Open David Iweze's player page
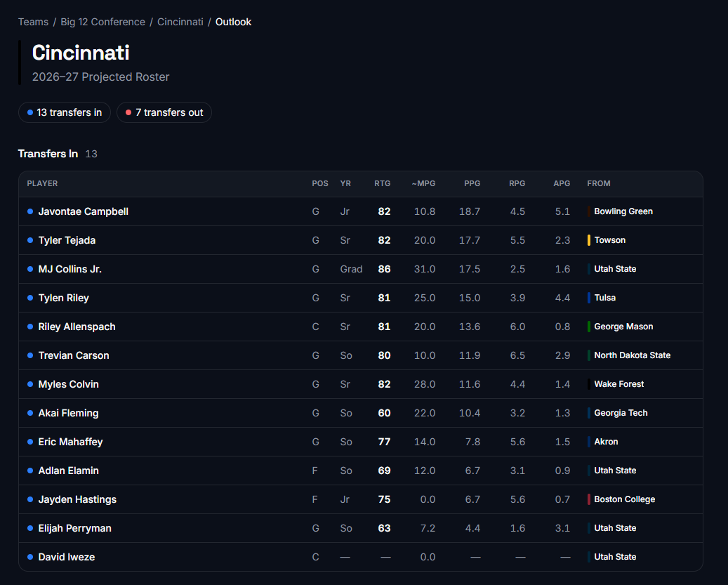 [67, 557]
